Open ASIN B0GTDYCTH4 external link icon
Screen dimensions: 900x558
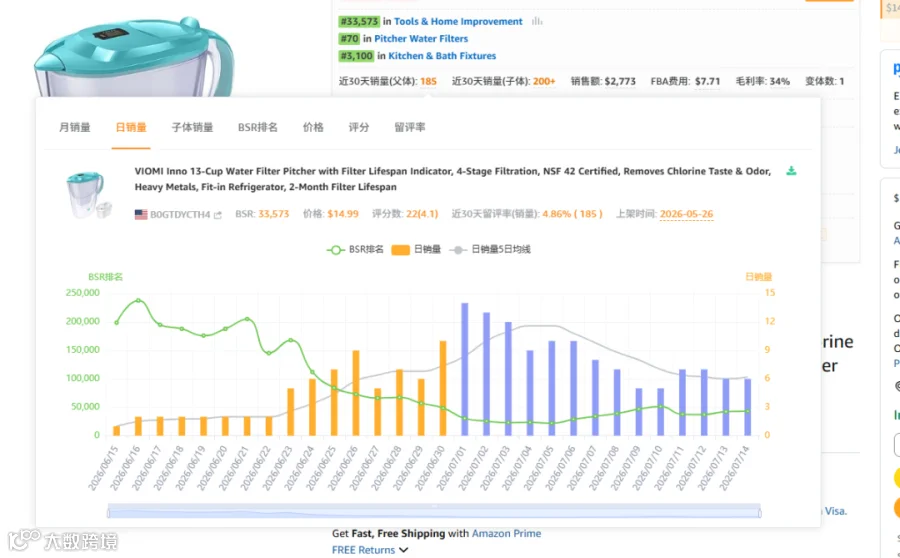tap(218, 215)
